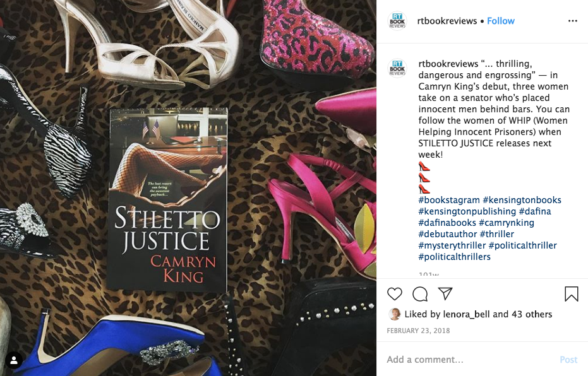Open the #politicalthriller hashtag
Viewport: 588px width, 376px height.
523,245
